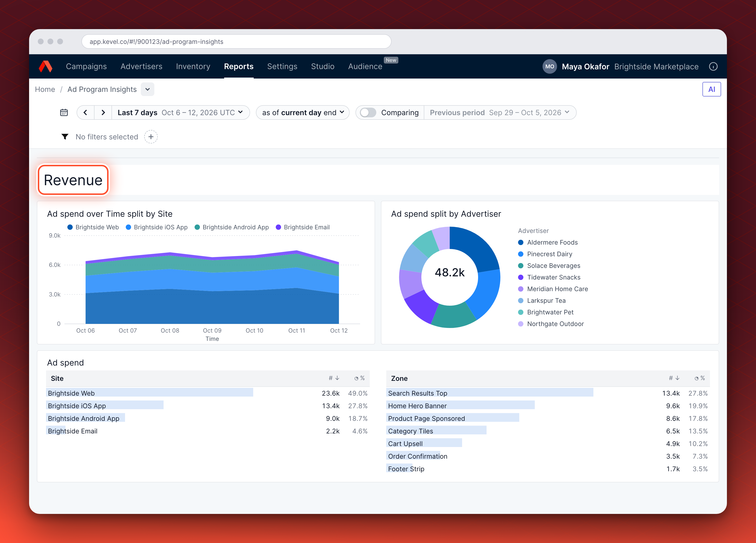Viewport: 756px width, 543px height.
Task: Open 'as of current day end' dropdown
Action: pos(303,112)
